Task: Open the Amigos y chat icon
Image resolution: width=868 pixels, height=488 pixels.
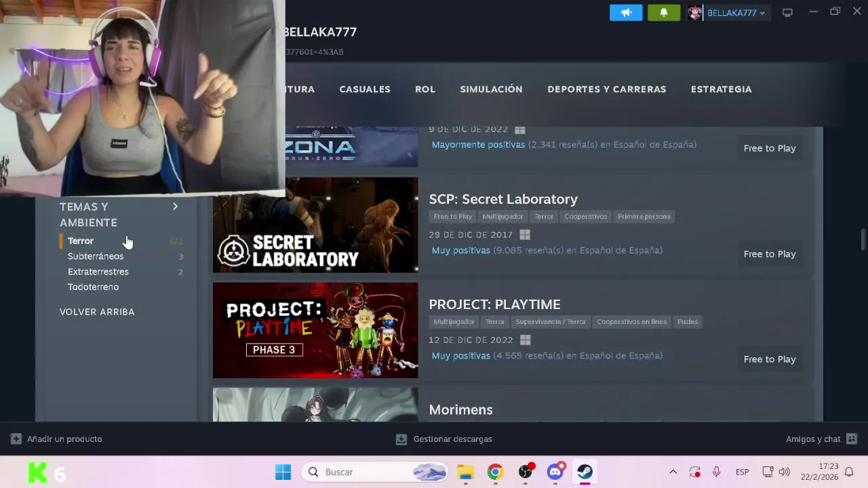Action: coord(852,439)
